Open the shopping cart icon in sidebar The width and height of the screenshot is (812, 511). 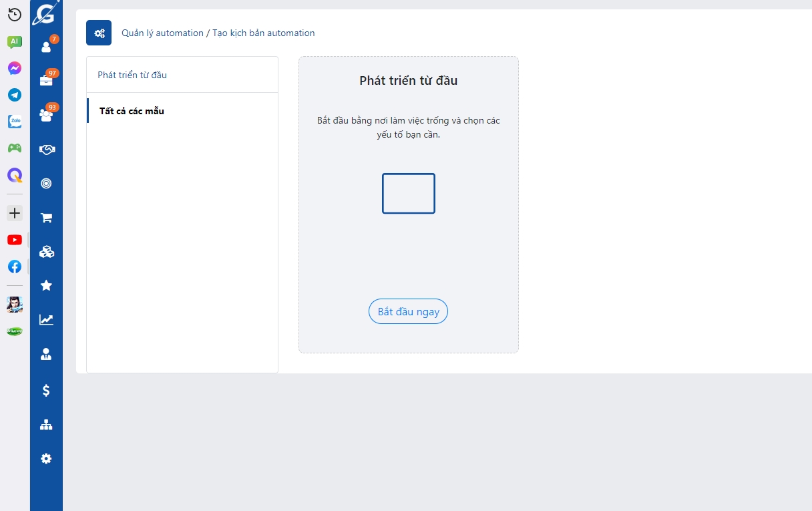[46, 218]
